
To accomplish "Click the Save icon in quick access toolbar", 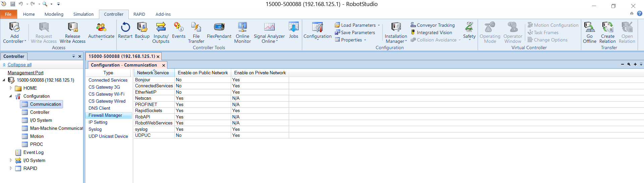I will [x=13, y=4].
